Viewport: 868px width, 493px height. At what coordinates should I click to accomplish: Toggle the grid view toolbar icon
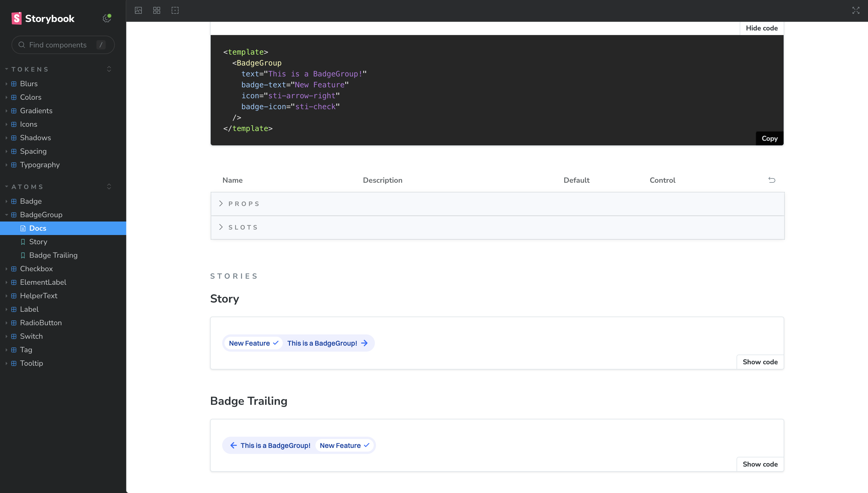click(x=157, y=11)
